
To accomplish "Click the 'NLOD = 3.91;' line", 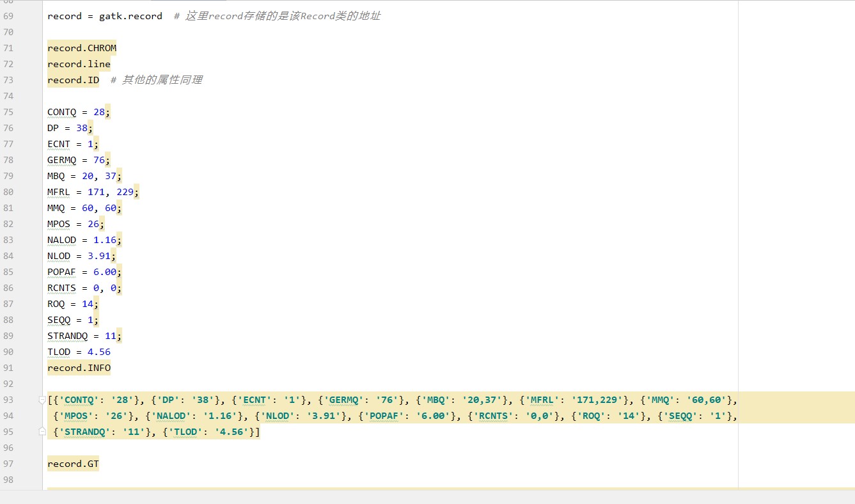I will pos(82,256).
